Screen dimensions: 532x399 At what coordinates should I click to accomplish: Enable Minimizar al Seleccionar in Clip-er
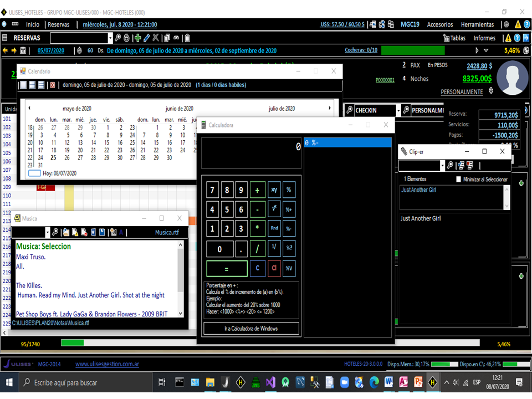[459, 178]
